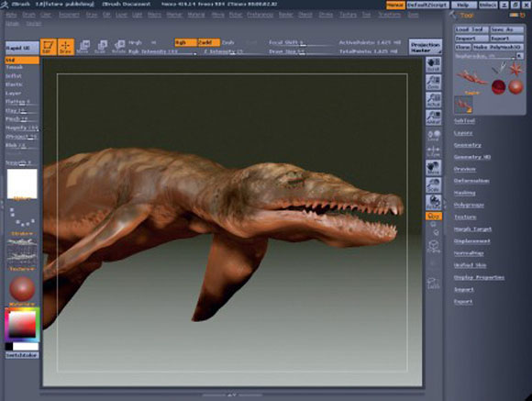Select the star-shaped PolyMesh tool thumbnail
Screen dimensions: 532x401
(515, 69)
